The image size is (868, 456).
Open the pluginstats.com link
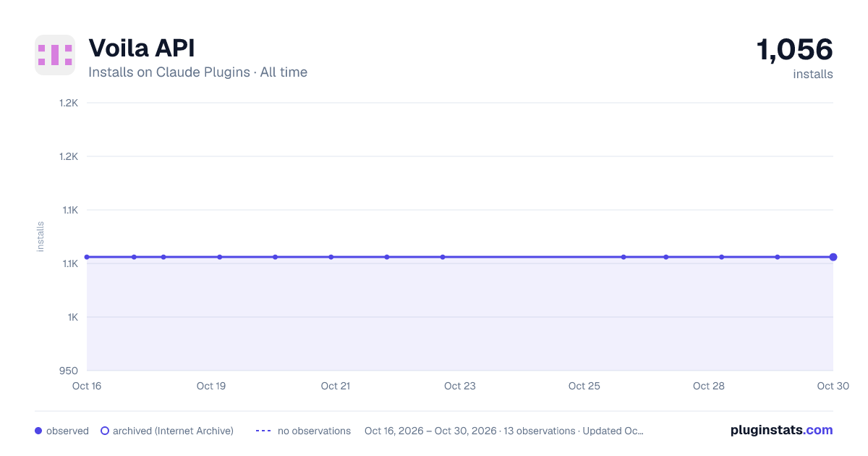pos(781,430)
